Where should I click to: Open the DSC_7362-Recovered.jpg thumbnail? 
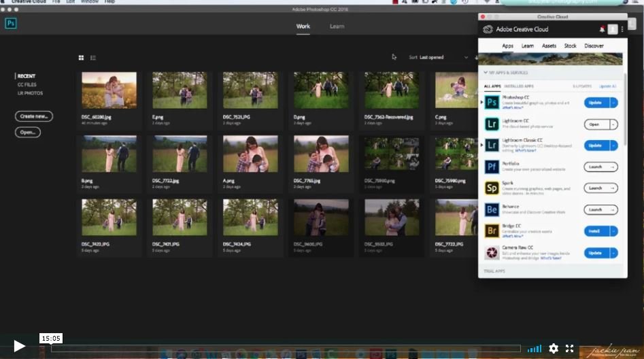pos(392,90)
